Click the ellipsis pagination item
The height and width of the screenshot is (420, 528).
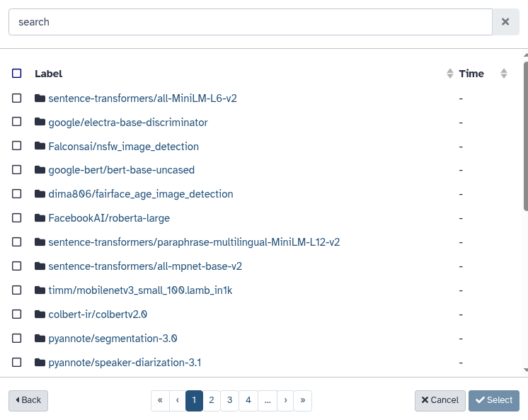click(x=268, y=400)
